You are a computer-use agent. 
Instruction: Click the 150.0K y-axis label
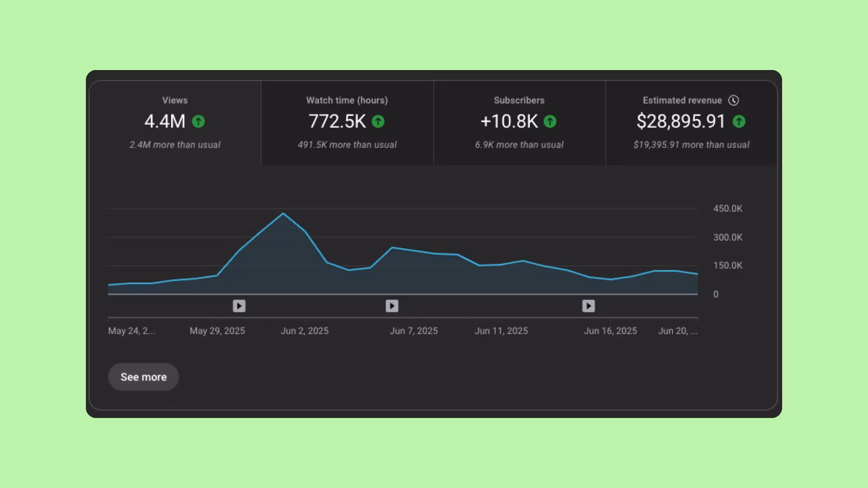(x=727, y=266)
